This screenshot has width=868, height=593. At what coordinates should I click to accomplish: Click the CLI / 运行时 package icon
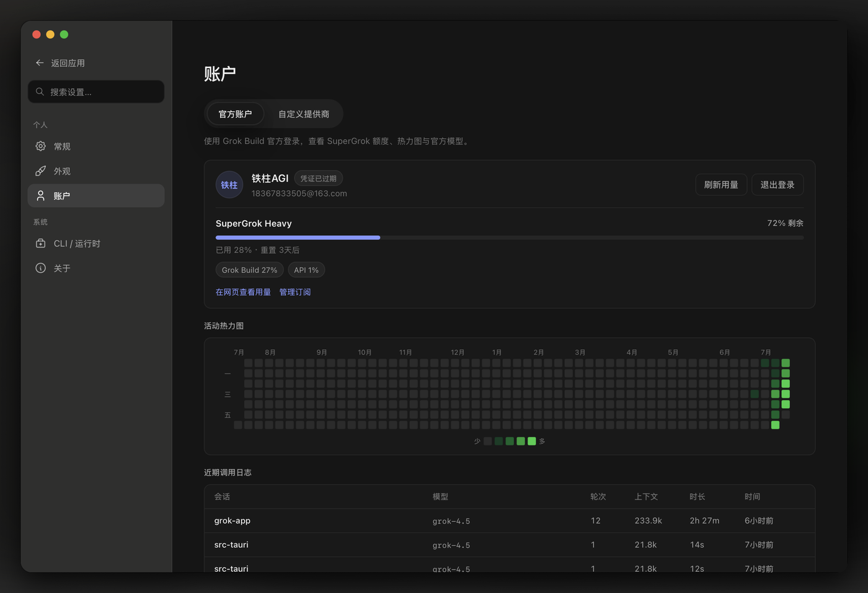(x=40, y=244)
